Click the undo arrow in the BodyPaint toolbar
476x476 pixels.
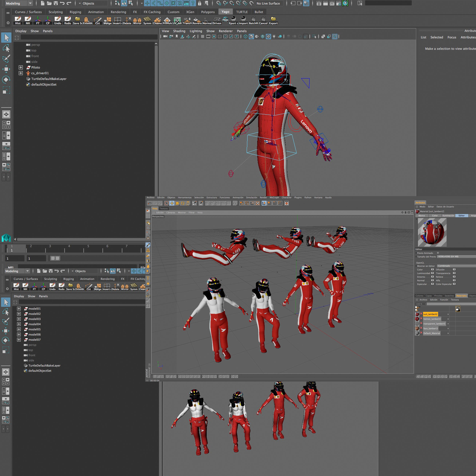coord(149,203)
